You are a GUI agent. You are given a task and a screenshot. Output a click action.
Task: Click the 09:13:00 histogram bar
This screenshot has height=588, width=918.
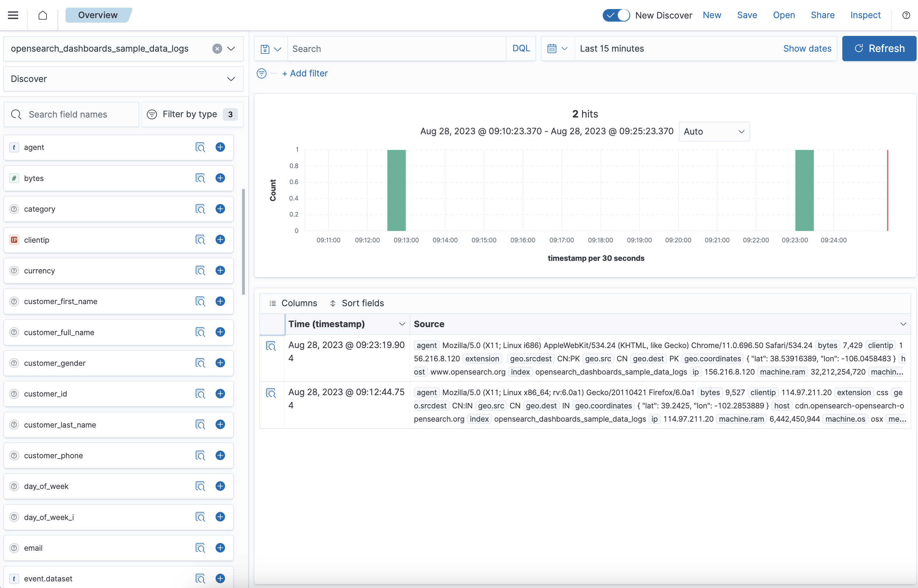click(x=396, y=190)
